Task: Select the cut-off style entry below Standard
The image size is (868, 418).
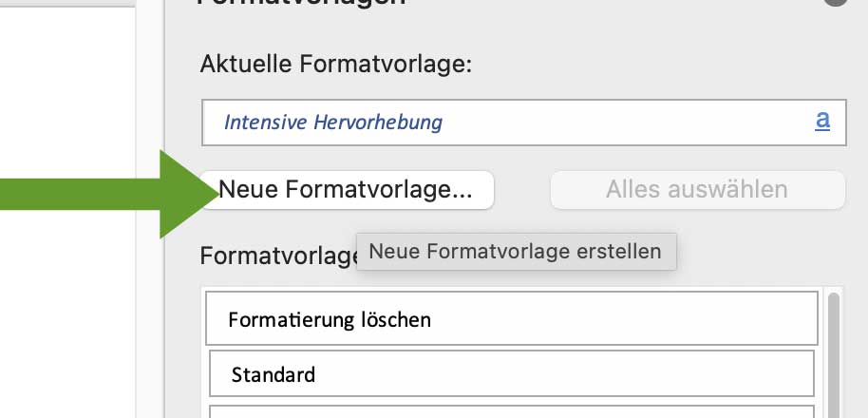Action: pyautogui.click(x=511, y=410)
